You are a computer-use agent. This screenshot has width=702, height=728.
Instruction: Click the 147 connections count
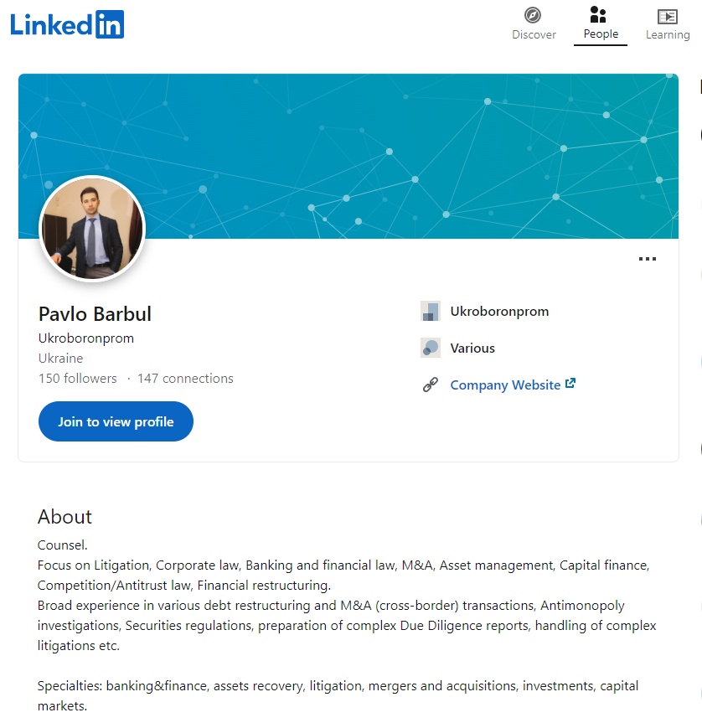coord(185,379)
